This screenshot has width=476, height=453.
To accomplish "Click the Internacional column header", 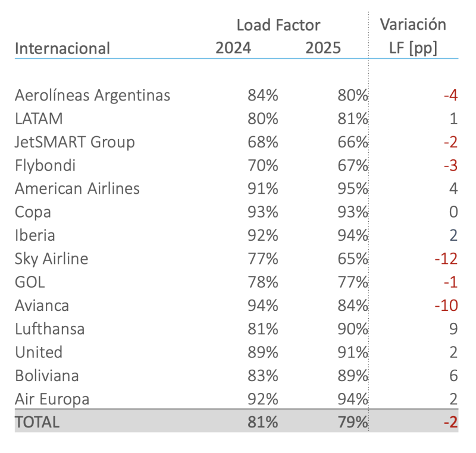I will point(62,49).
